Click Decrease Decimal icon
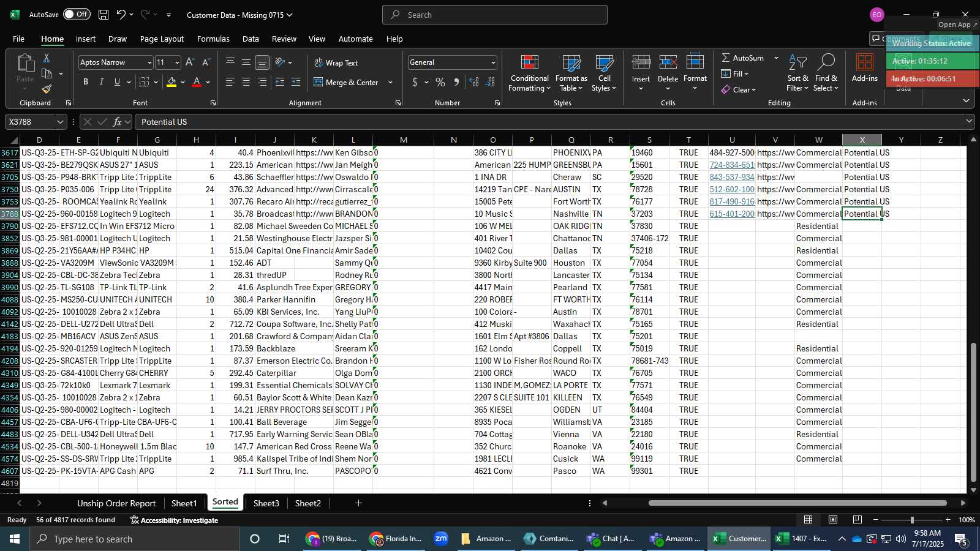980x551 pixels. click(x=490, y=82)
